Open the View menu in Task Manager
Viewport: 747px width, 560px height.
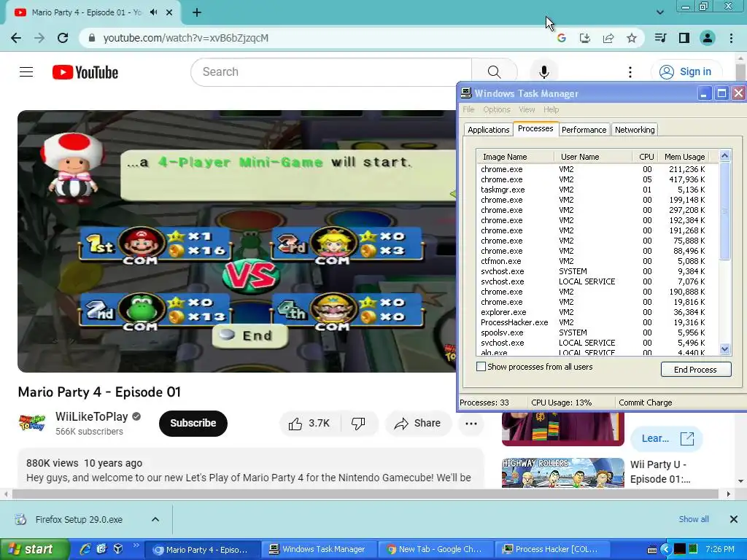tap(527, 109)
